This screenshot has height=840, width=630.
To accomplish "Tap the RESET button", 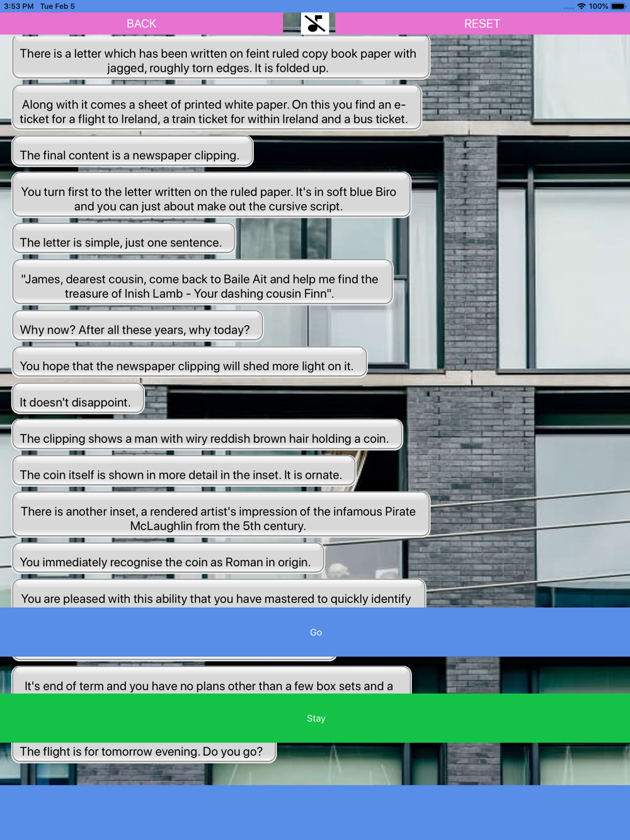I will click(482, 24).
